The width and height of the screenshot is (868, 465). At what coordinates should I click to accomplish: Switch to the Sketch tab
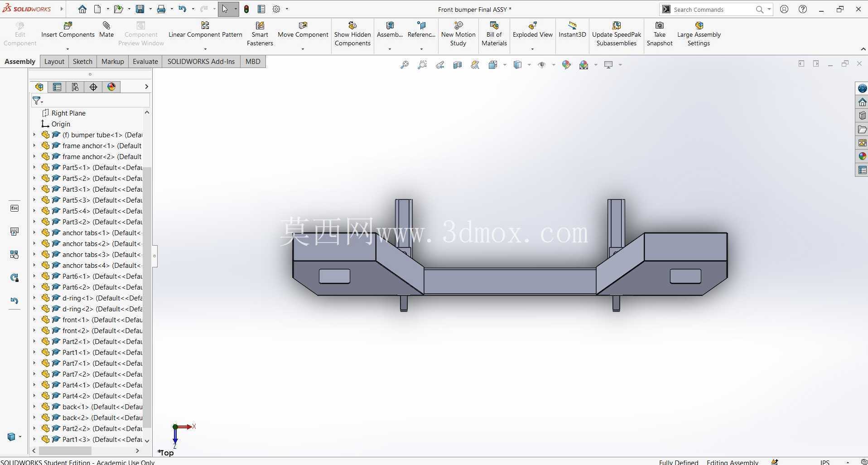click(82, 62)
